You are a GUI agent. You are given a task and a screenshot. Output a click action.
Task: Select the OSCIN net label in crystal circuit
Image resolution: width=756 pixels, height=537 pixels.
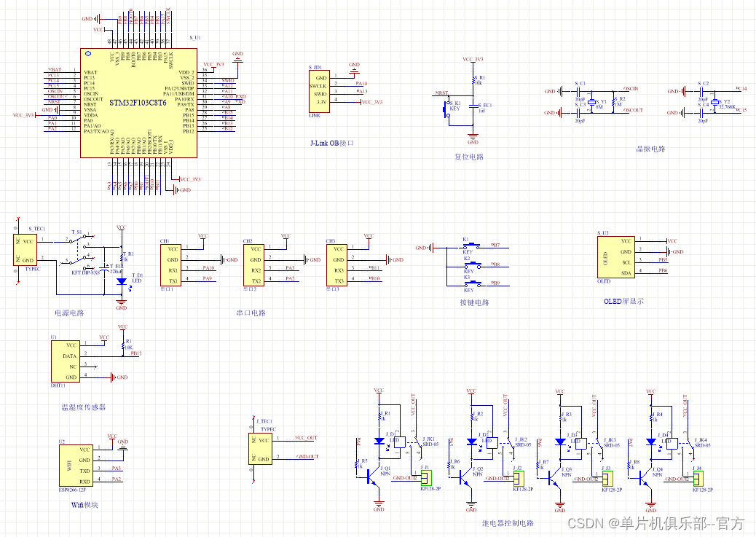point(631,89)
